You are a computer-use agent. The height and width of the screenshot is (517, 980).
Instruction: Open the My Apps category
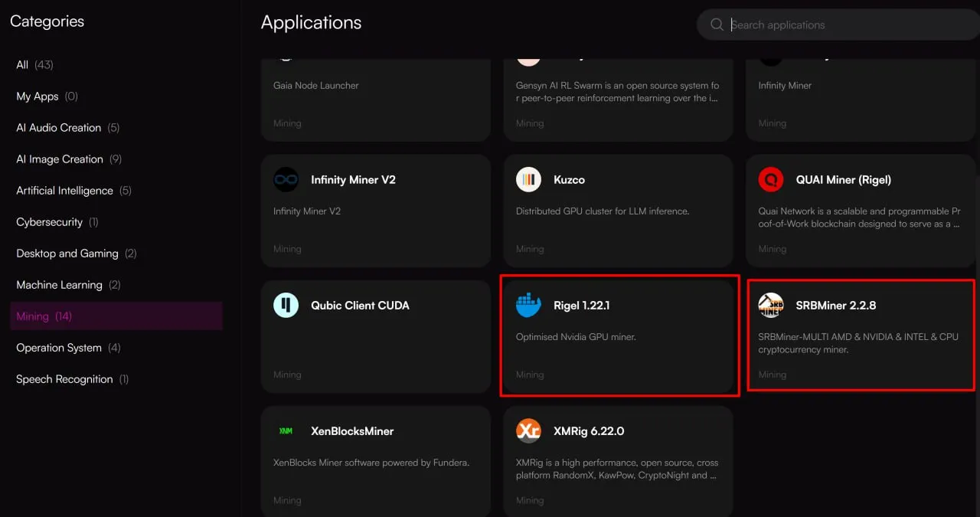116,97
